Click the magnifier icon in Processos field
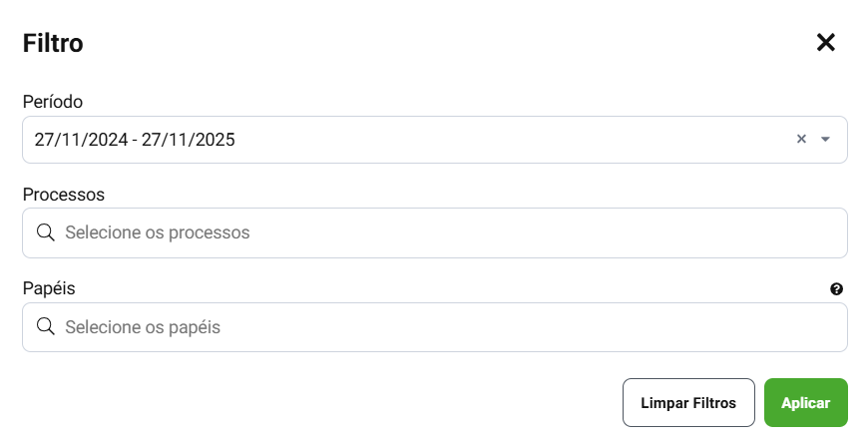Viewport: 868px width, 446px height. click(x=45, y=232)
